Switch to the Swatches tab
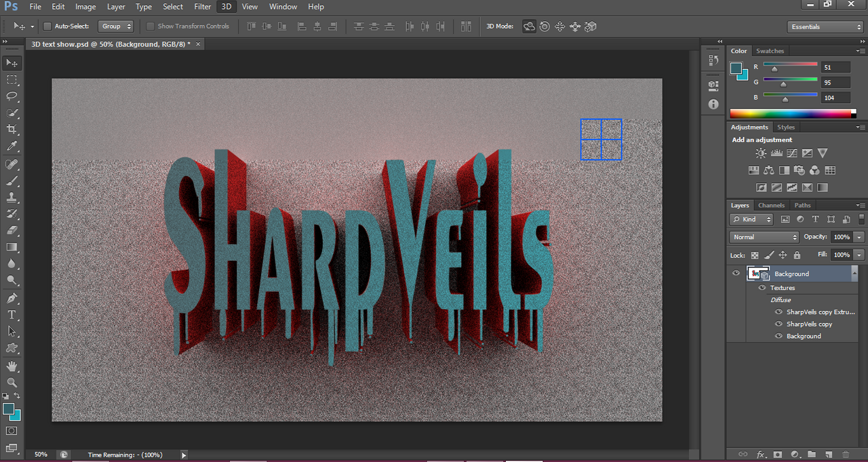This screenshot has height=462, width=868. (x=770, y=51)
